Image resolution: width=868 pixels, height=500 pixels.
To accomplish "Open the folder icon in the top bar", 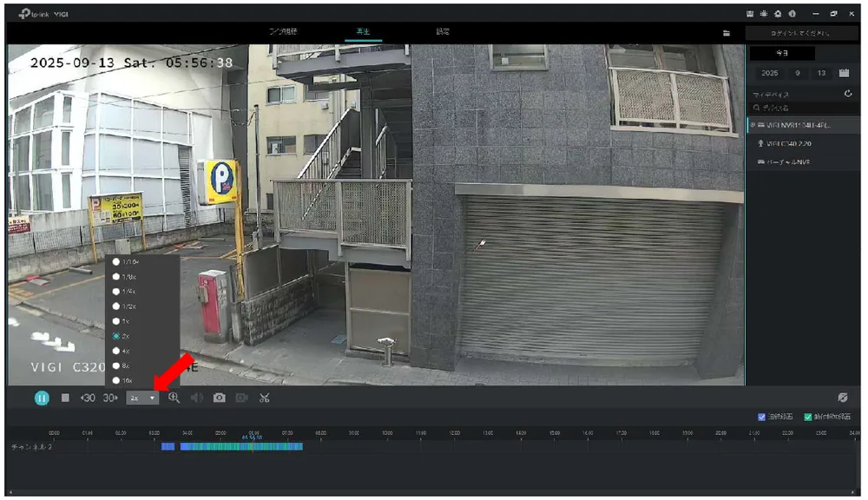I will click(727, 33).
